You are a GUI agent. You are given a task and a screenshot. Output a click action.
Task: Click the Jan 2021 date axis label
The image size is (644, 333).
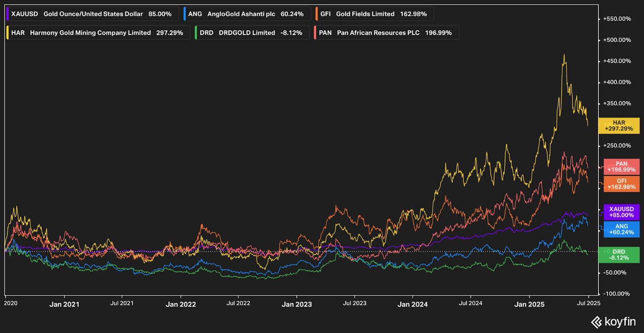(x=64, y=304)
